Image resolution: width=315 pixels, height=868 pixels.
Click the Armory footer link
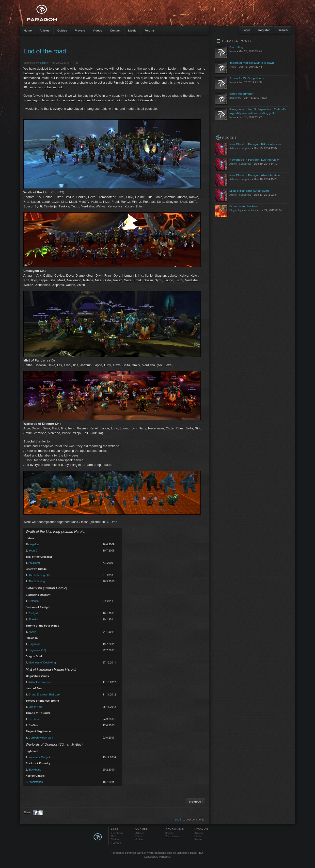[x=199, y=833]
